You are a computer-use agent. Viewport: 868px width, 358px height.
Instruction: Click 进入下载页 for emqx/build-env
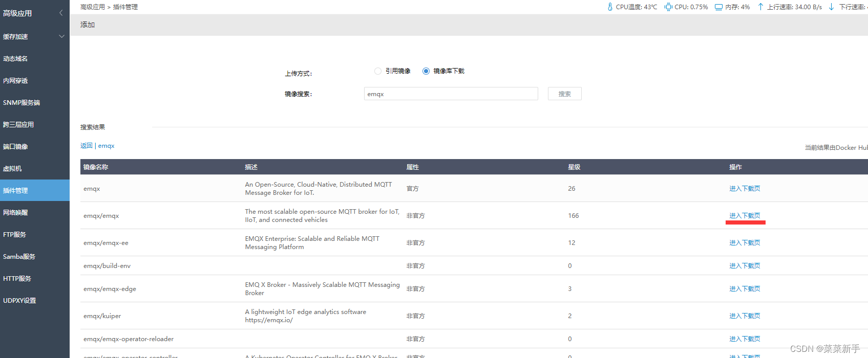pyautogui.click(x=745, y=266)
